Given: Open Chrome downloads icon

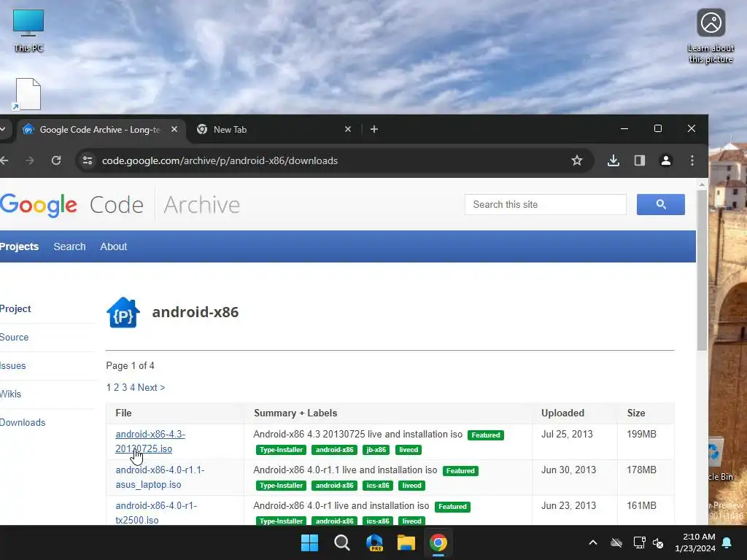Looking at the screenshot, I should coord(614,160).
